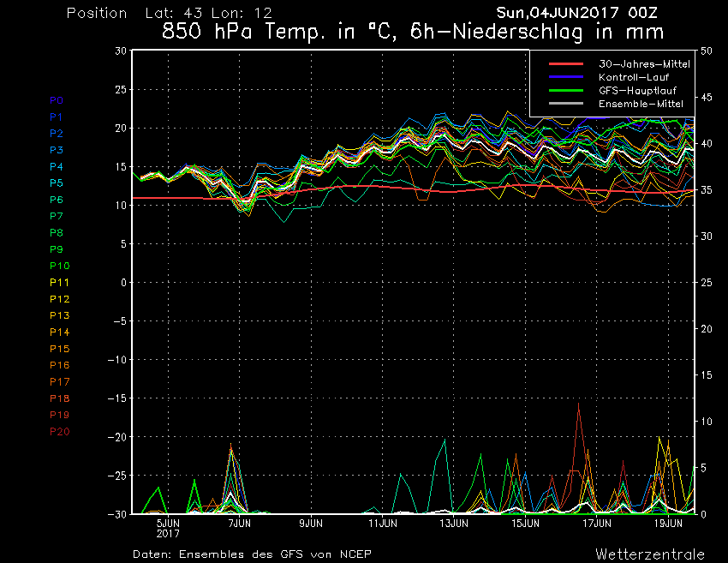This screenshot has width=728, height=563.
Task: Select the P5 ensemble member label
Action: (x=57, y=183)
